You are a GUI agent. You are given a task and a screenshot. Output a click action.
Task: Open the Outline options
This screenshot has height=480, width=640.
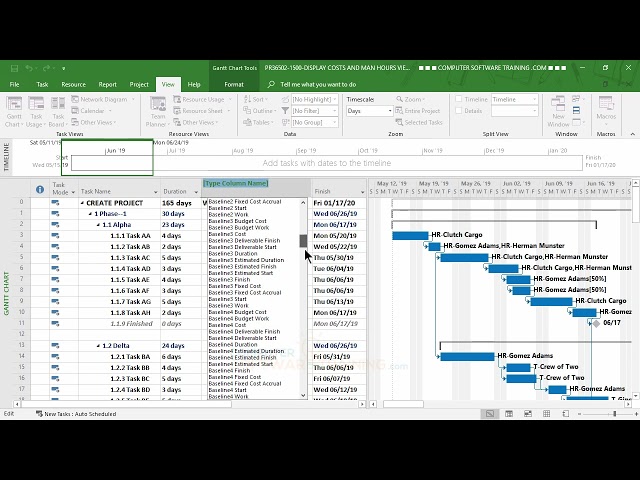(260, 111)
